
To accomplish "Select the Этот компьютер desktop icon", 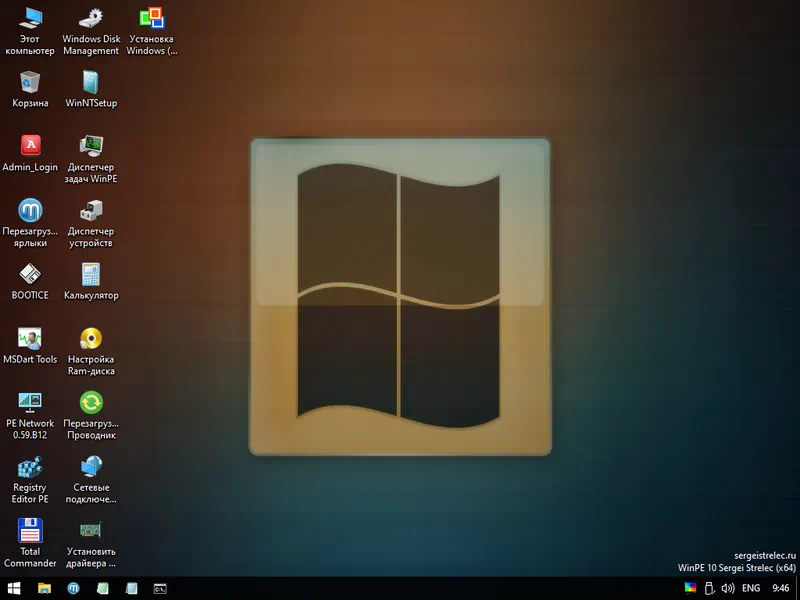I will tap(30, 32).
